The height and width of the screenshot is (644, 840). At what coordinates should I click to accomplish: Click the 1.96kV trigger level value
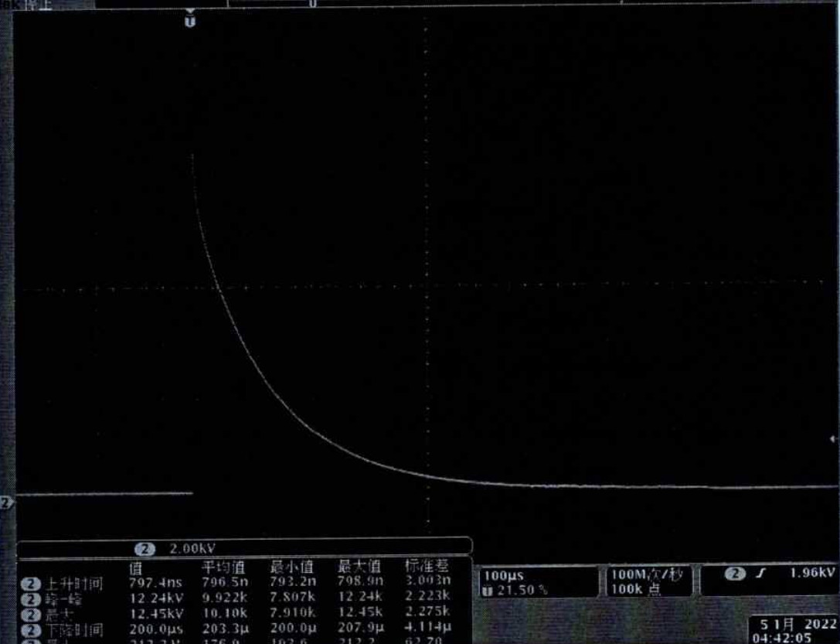[811, 573]
